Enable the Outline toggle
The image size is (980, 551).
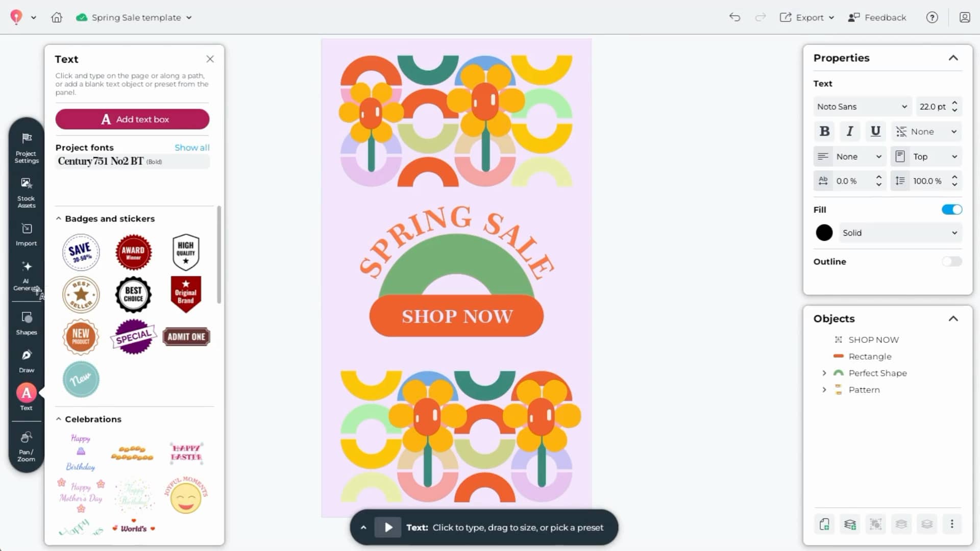[951, 261]
